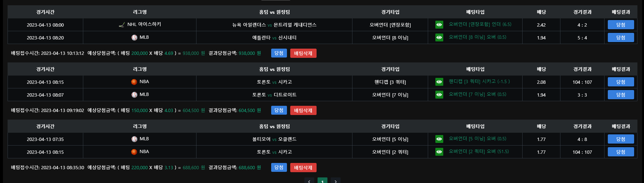
Task: Delete the bet with 688,600 won payout
Action: click(303, 168)
